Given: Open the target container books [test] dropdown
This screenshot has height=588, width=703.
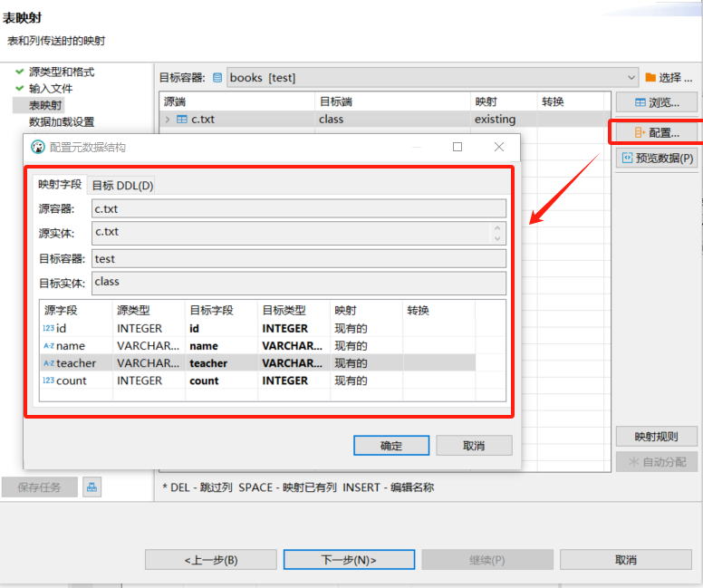Looking at the screenshot, I should point(631,78).
